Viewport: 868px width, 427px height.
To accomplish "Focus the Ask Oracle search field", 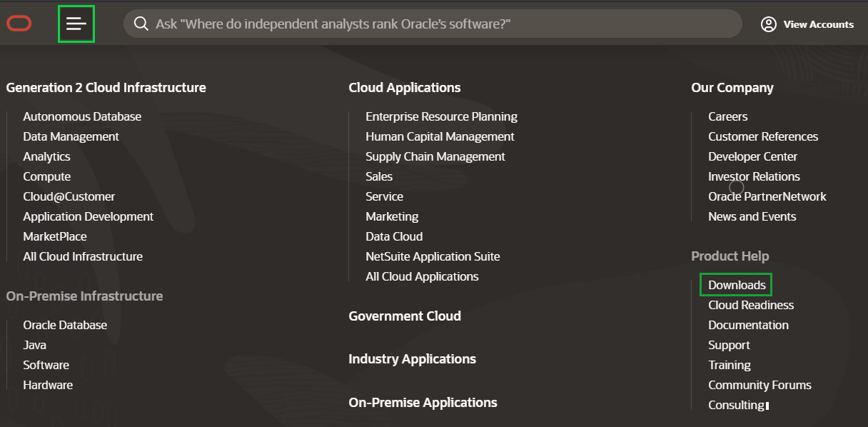I will (433, 24).
